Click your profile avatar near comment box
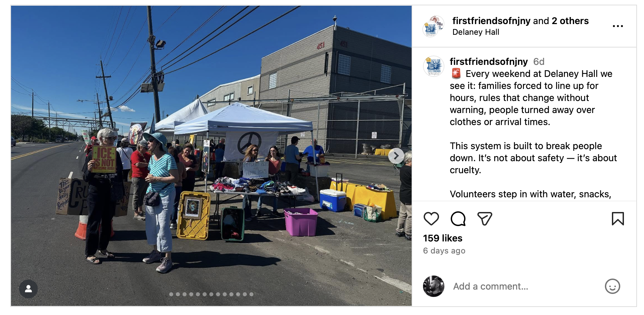The image size is (644, 315). pos(433,286)
